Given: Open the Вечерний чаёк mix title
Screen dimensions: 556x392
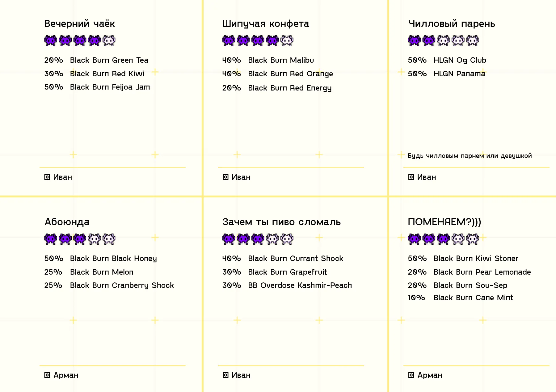Looking at the screenshot, I should [x=80, y=23].
